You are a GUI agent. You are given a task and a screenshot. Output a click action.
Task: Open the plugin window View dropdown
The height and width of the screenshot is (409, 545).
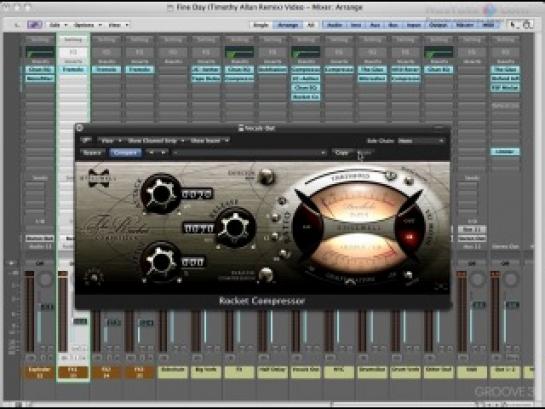[110, 141]
